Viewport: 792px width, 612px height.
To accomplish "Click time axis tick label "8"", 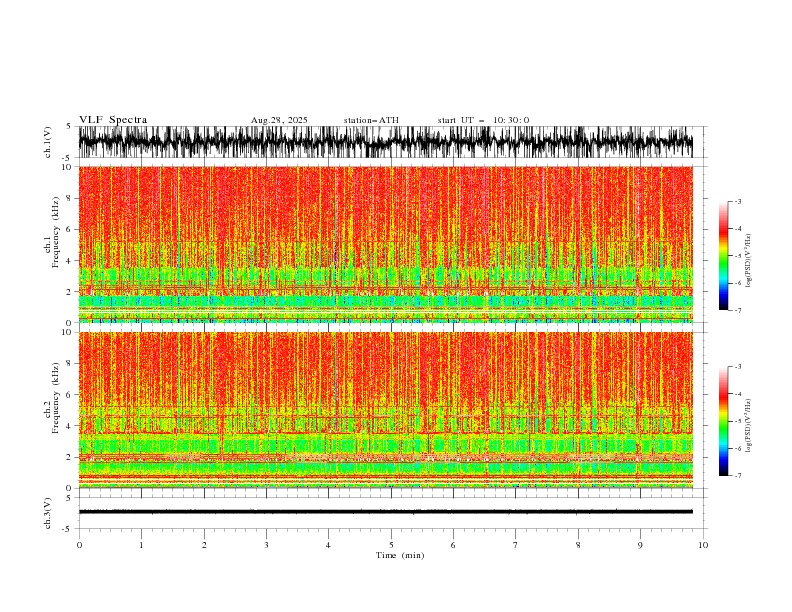I will tap(578, 545).
